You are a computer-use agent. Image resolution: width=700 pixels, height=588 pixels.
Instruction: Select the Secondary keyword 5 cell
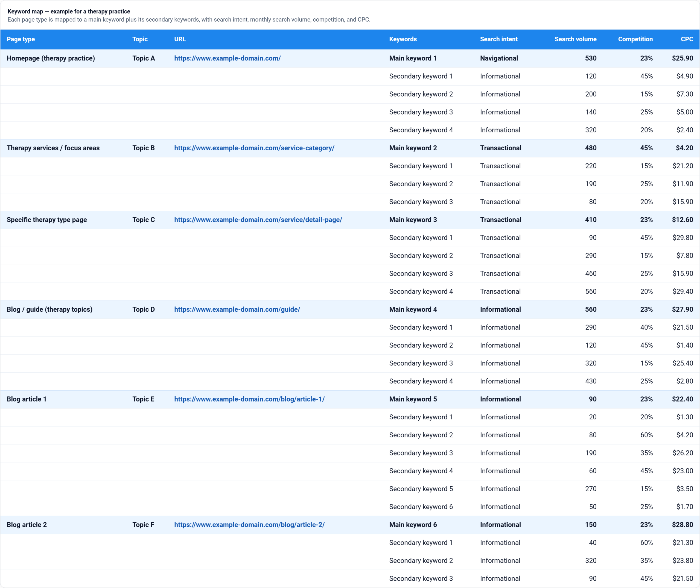click(x=421, y=489)
